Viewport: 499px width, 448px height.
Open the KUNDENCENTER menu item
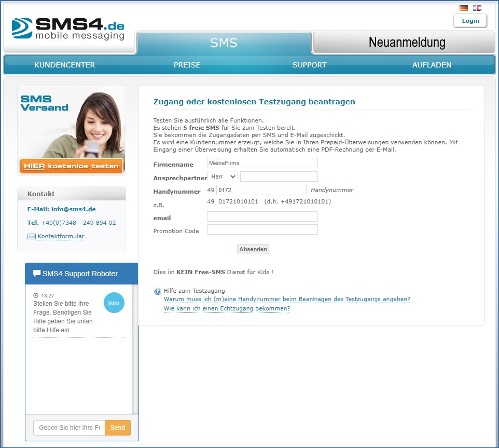point(65,65)
